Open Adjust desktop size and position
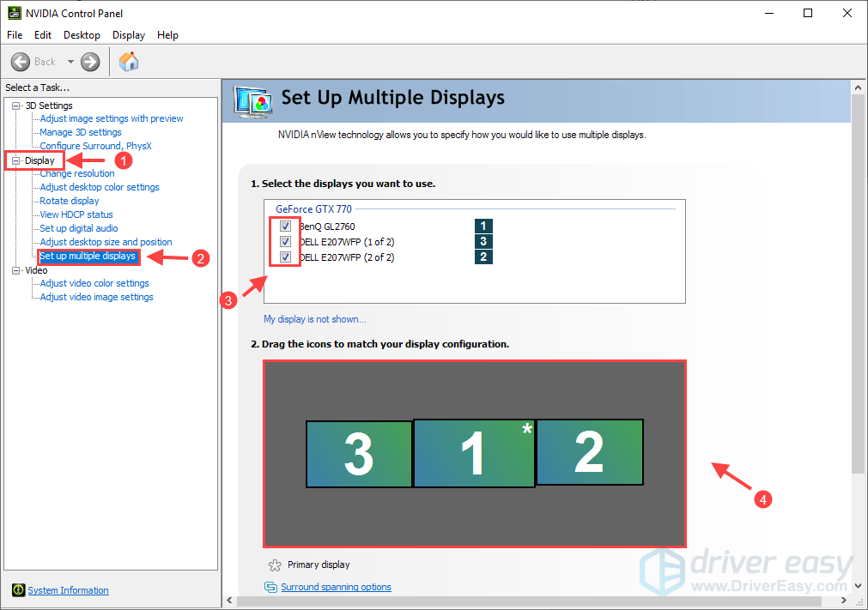The image size is (868, 610). coord(106,242)
